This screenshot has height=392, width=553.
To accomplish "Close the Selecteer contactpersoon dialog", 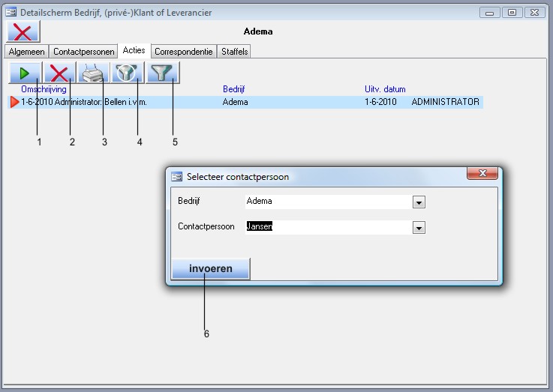I will tap(482, 175).
